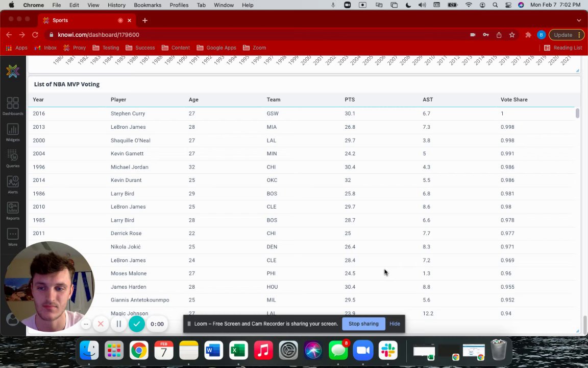Sort table by PTS column header
The width and height of the screenshot is (588, 368).
pos(350,100)
